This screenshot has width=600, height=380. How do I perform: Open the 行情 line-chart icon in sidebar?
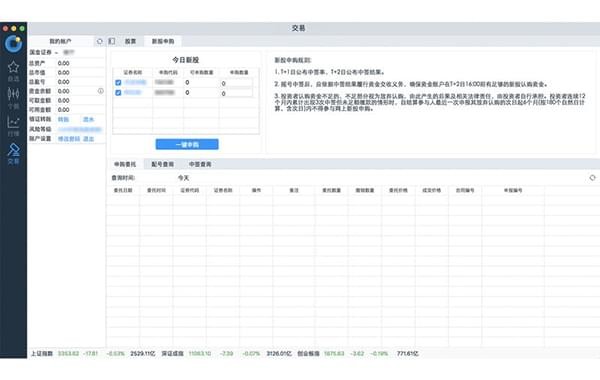coord(13,122)
